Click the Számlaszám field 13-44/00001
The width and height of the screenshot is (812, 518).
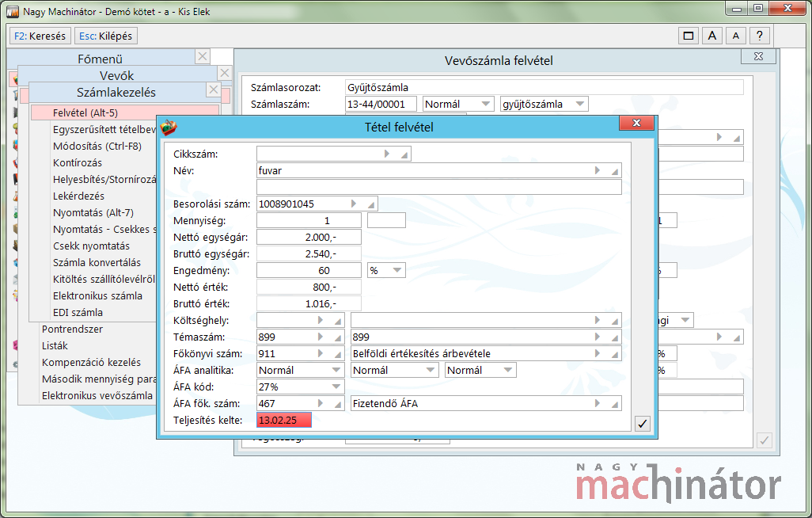[381, 104]
